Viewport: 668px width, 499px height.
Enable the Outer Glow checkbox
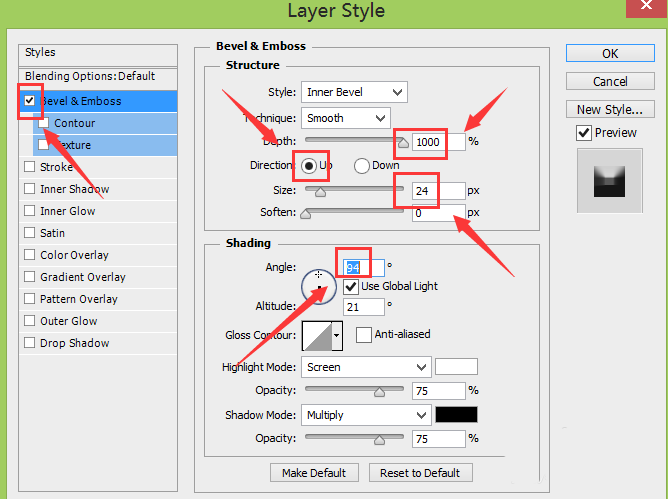29,320
